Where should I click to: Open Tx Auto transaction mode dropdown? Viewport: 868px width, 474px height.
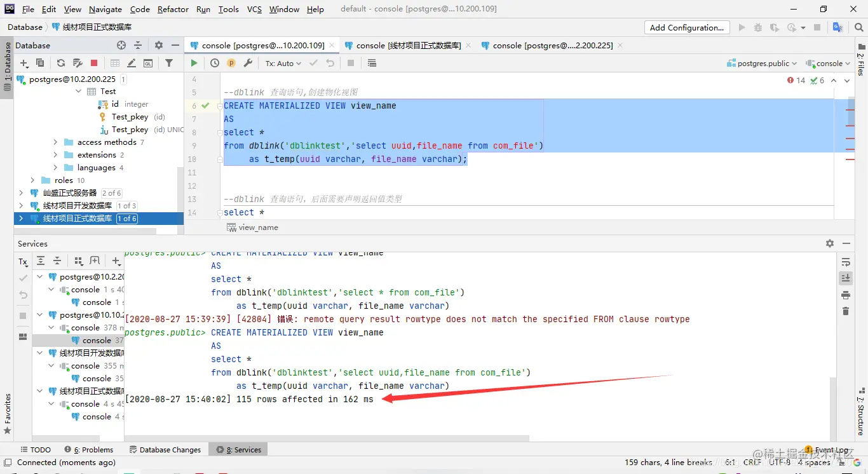[283, 63]
